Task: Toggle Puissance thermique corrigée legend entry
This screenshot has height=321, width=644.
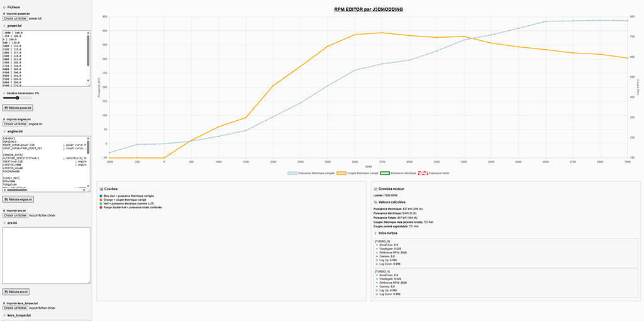Action: tap(312, 173)
